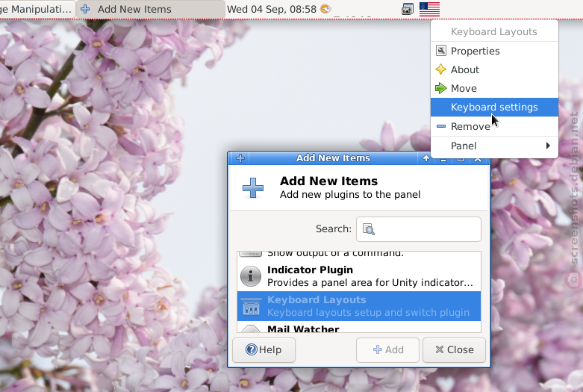The height and width of the screenshot is (392, 583).
Task: Click the Wed 04 Sep, 08:58 clock
Action: tap(272, 9)
